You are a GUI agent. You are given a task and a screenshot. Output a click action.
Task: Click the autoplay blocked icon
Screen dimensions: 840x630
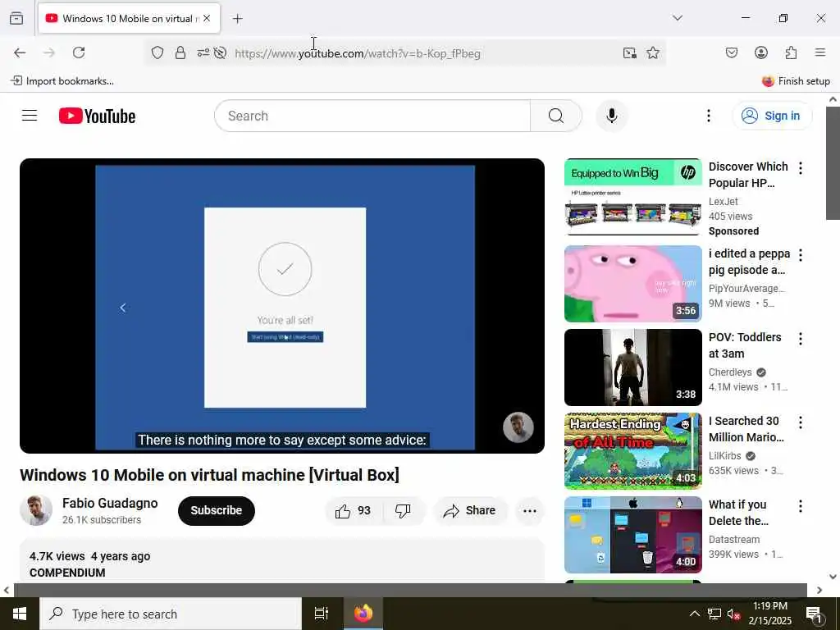click(x=220, y=52)
